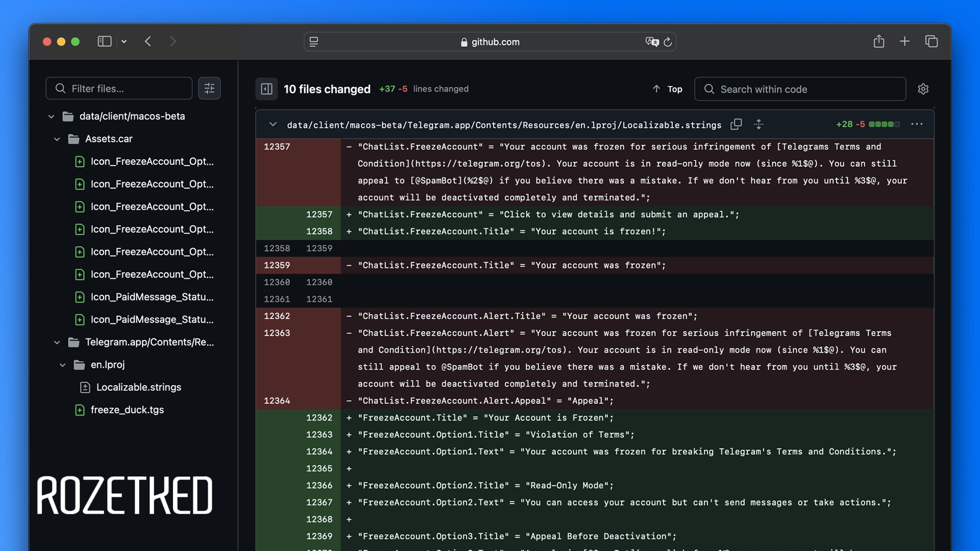Image resolution: width=980 pixels, height=551 pixels.
Task: Open the diff view settings gear
Action: 923,89
